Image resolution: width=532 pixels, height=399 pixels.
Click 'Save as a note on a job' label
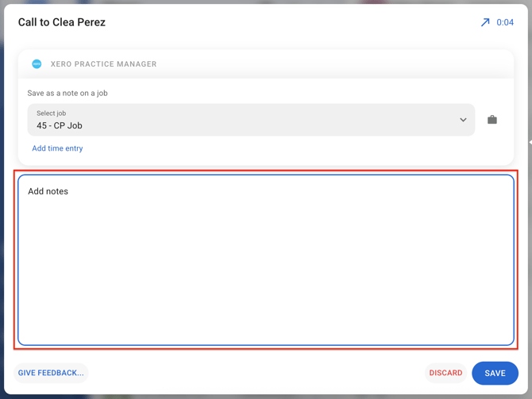[x=67, y=94]
